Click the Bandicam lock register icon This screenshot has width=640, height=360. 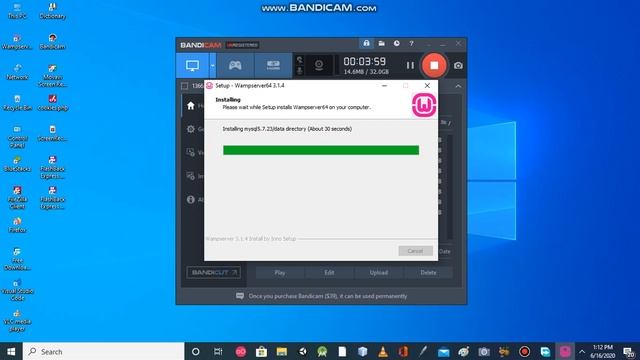point(366,43)
